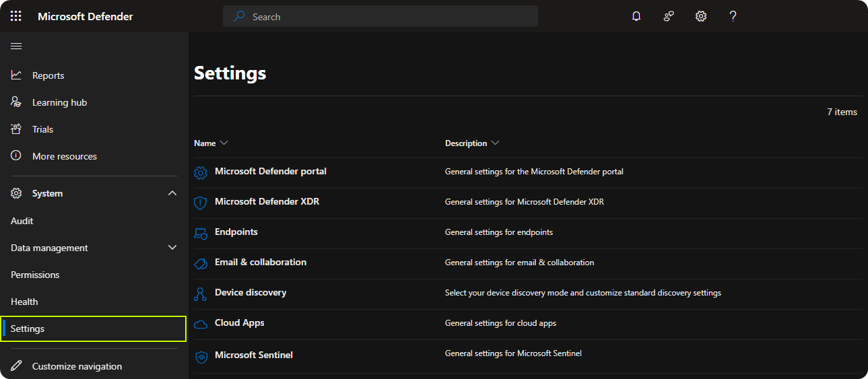This screenshot has height=379, width=868.
Task: Open the Description column sort dropdown
Action: point(496,143)
